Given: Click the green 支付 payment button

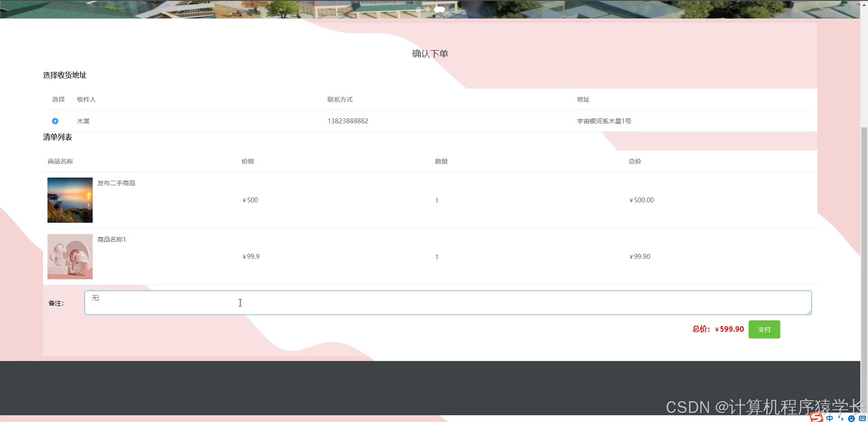Looking at the screenshot, I should point(764,329).
